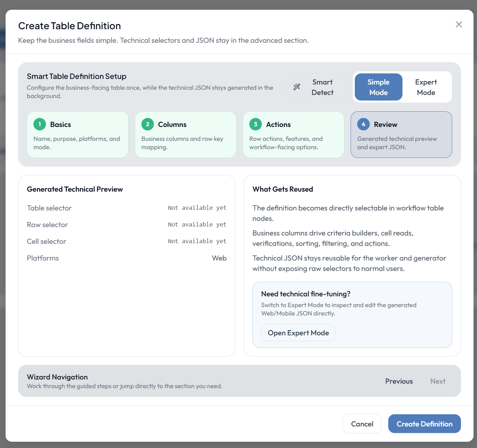Click Row selector 'Not available yet' value
477x448 pixels.
[197, 224]
